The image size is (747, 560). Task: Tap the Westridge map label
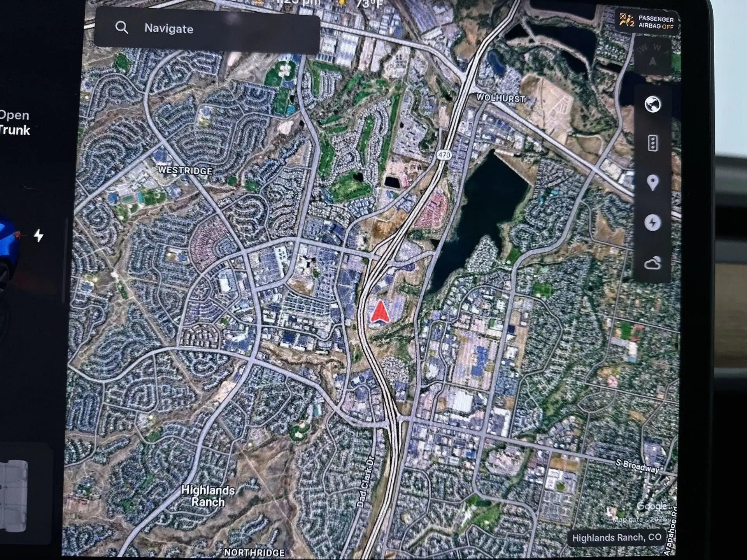(185, 170)
